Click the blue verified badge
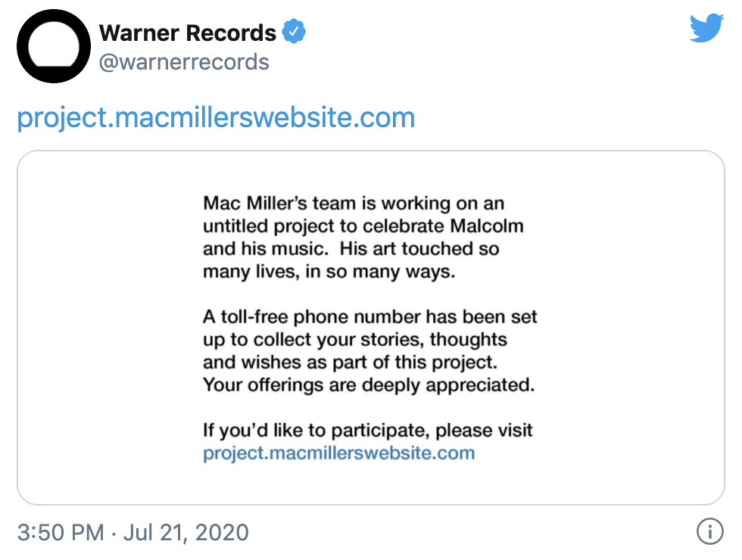The height and width of the screenshot is (560, 742). [x=294, y=33]
